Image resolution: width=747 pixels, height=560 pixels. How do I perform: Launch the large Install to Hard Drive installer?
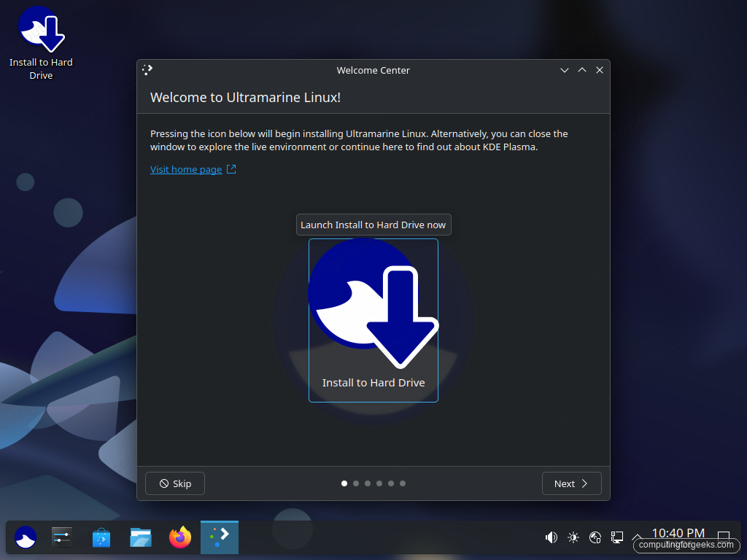point(373,320)
